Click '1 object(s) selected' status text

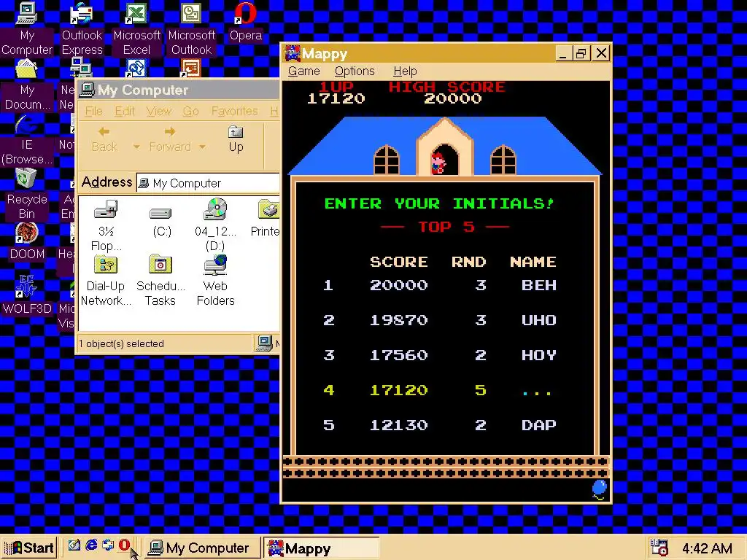tap(121, 343)
